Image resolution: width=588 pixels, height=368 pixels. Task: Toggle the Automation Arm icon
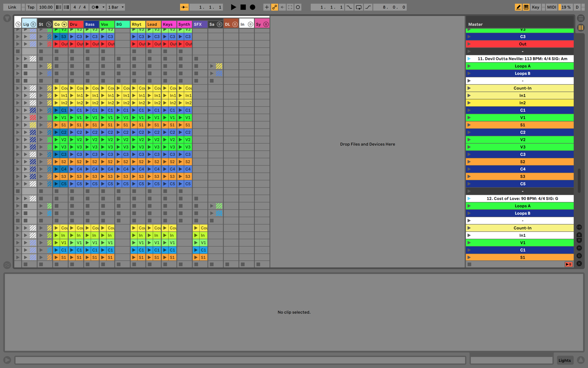[274, 7]
